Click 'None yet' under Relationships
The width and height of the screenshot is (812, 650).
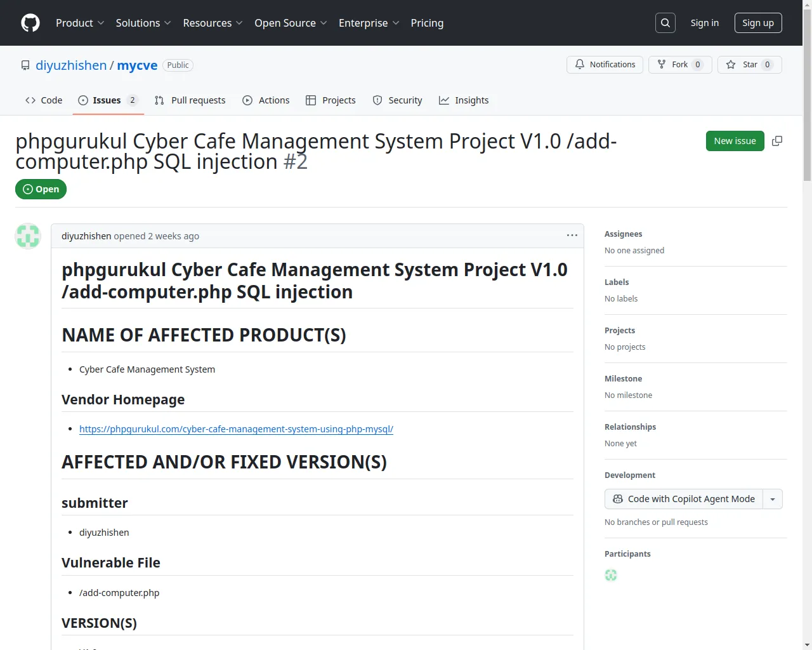[620, 444]
